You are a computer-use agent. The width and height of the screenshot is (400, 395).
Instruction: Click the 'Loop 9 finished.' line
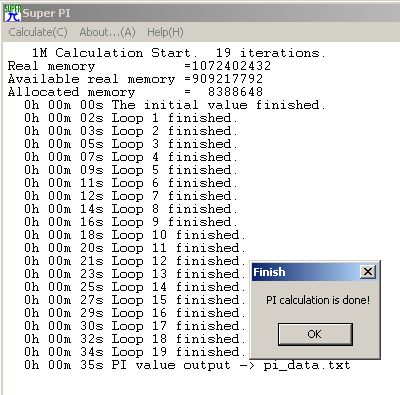point(131,222)
